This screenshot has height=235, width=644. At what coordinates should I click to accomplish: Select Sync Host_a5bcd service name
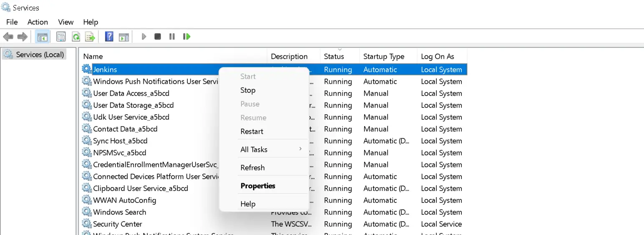tap(120, 140)
